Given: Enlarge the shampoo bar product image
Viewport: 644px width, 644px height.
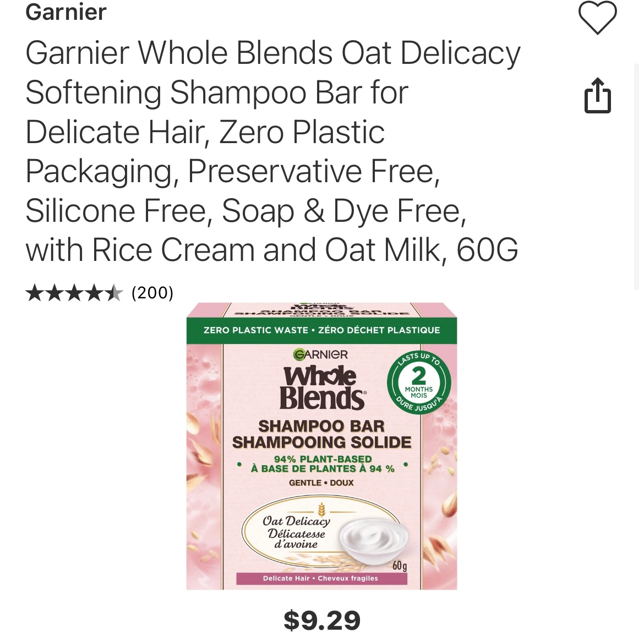Looking at the screenshot, I should (321, 446).
